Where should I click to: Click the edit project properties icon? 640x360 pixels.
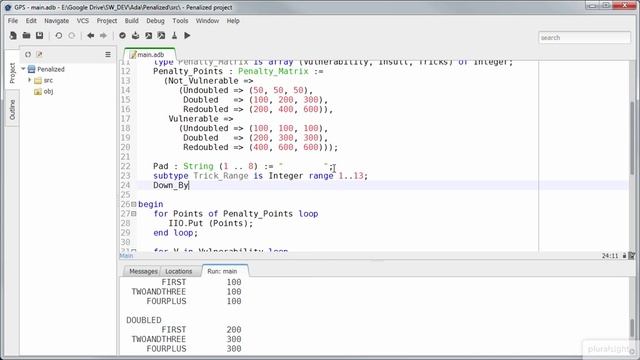pos(39,54)
